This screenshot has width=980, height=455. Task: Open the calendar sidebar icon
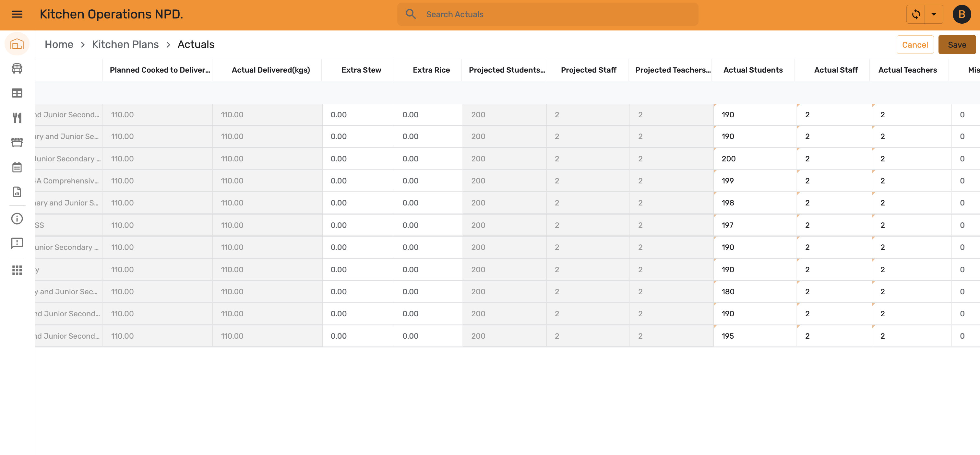point(17,167)
